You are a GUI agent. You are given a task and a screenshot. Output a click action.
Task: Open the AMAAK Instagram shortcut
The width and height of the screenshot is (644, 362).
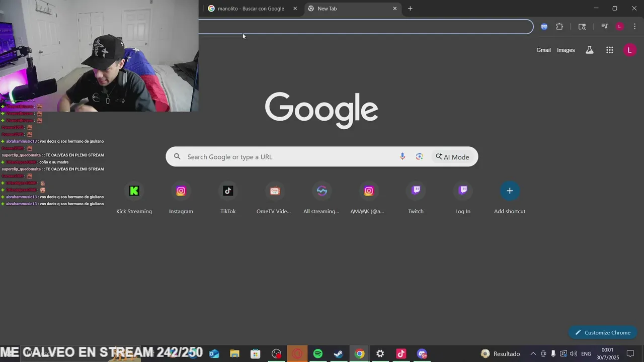(x=369, y=198)
